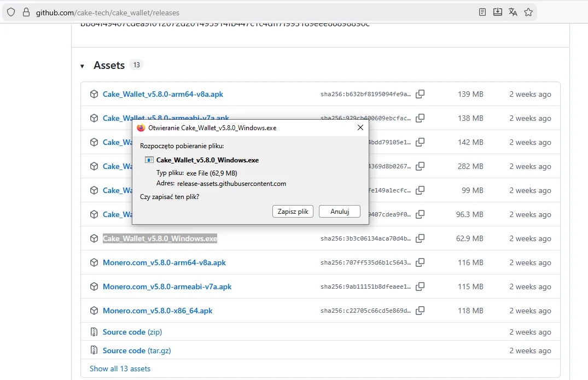Copy sha256 hash for Cake_Wallet Windows.exe
The height and width of the screenshot is (380, 588).
coord(420,238)
